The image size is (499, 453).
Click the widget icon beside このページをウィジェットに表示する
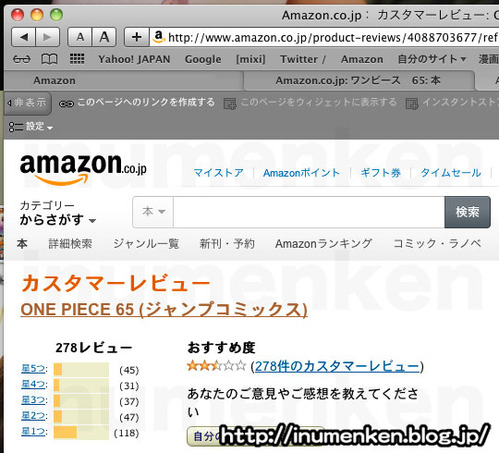(x=230, y=104)
